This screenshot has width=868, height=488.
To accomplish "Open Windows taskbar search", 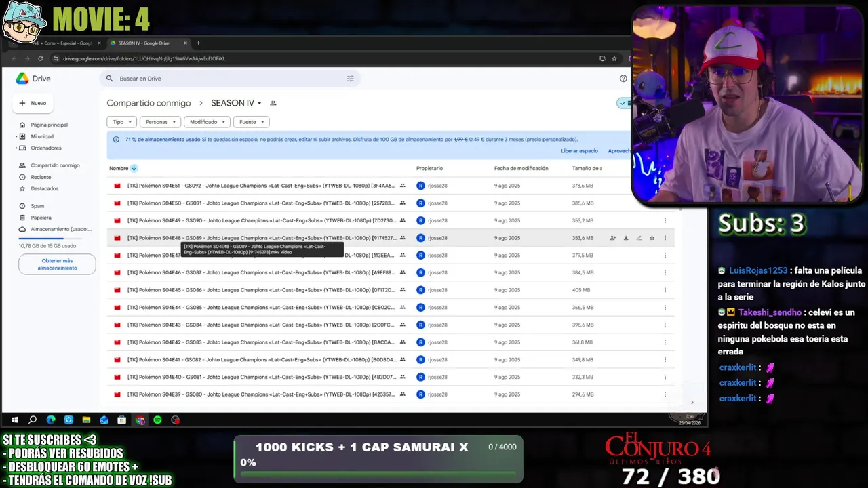I will (x=33, y=420).
